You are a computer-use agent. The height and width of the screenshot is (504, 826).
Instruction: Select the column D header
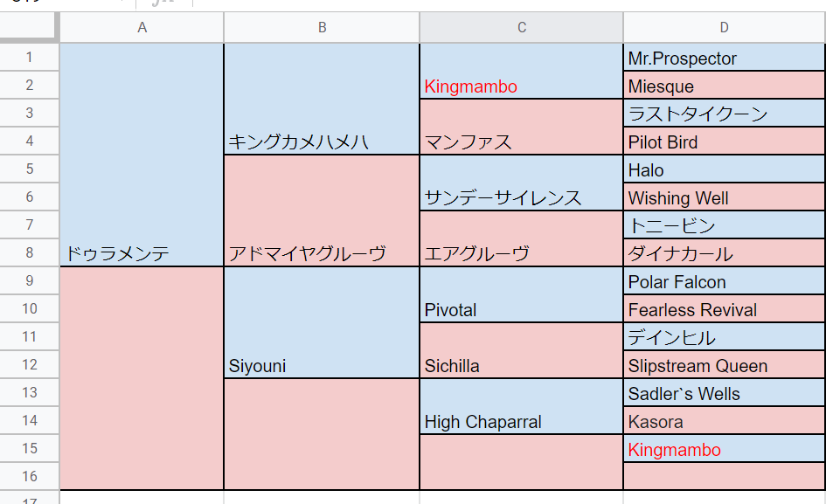(724, 28)
